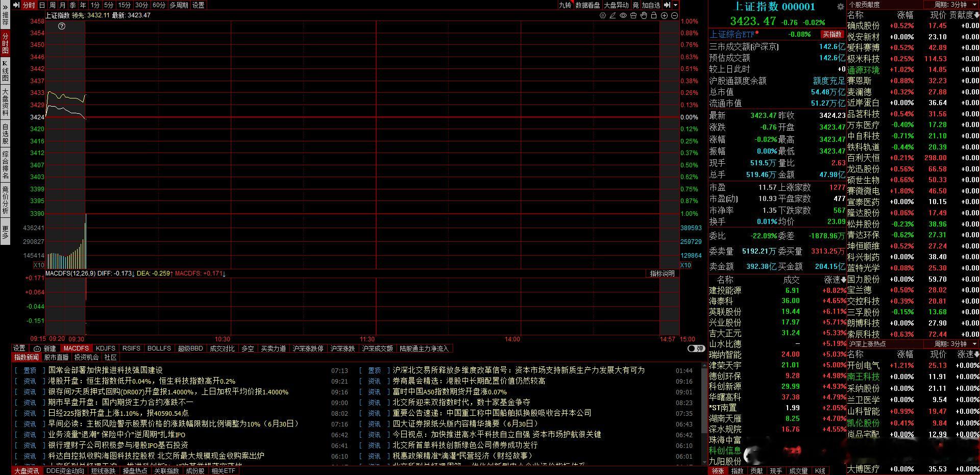Toggle the 弹 popup switch

[696, 348]
